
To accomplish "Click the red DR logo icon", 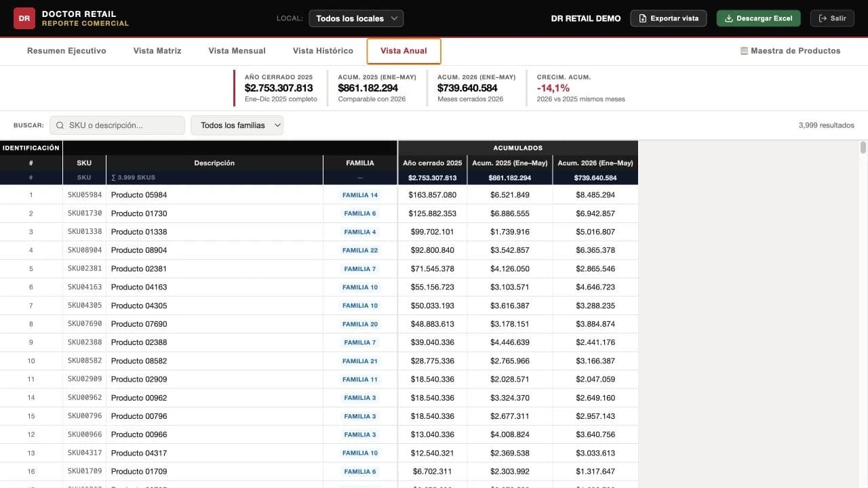I will [x=24, y=18].
